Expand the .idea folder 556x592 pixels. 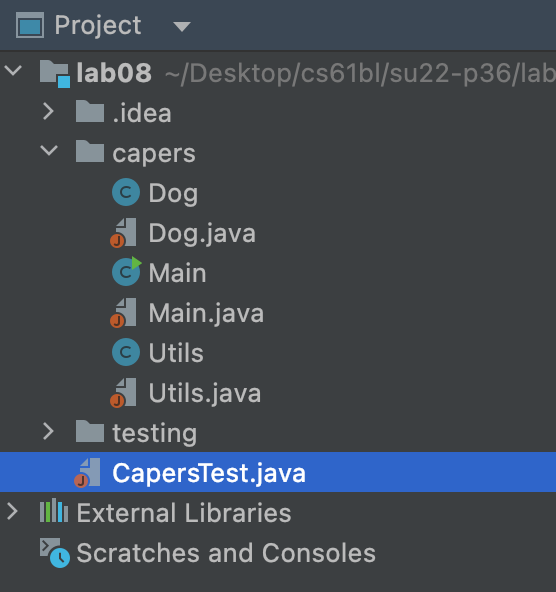coord(48,112)
